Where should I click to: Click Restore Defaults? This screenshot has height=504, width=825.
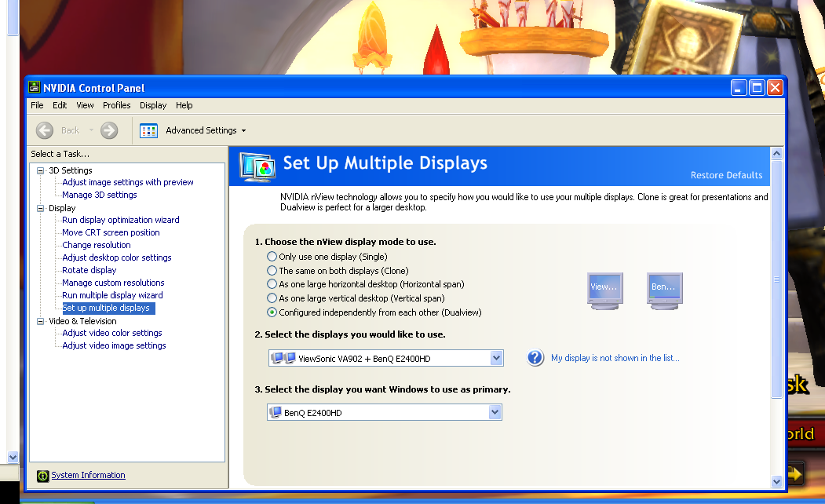point(726,175)
